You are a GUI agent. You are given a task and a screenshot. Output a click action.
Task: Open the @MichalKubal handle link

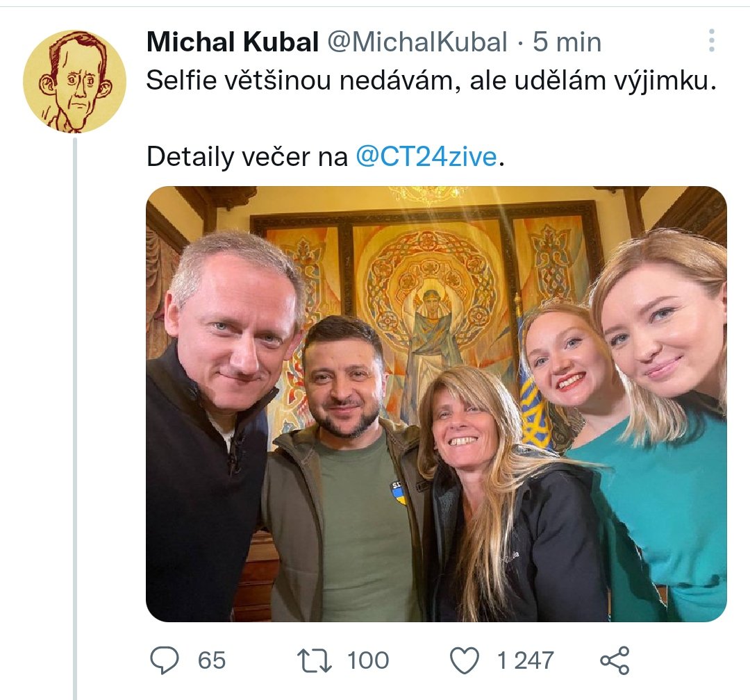tap(417, 43)
